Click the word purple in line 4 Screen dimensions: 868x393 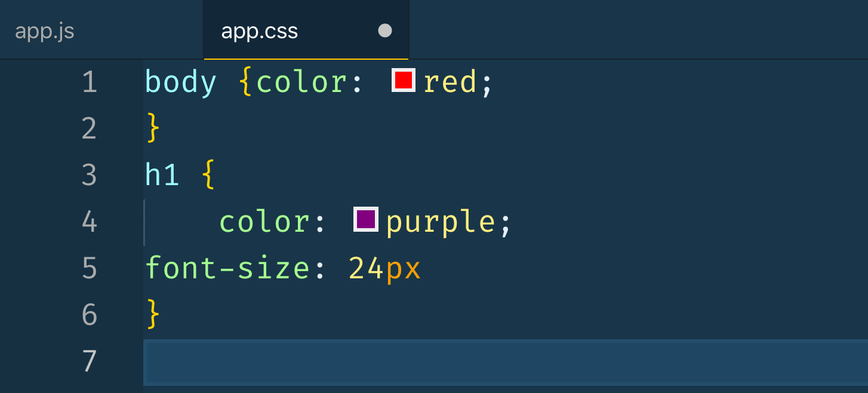point(441,222)
